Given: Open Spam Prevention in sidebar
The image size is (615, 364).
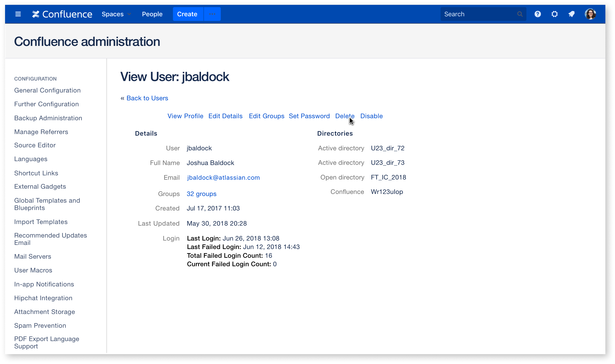Looking at the screenshot, I should [x=40, y=325].
